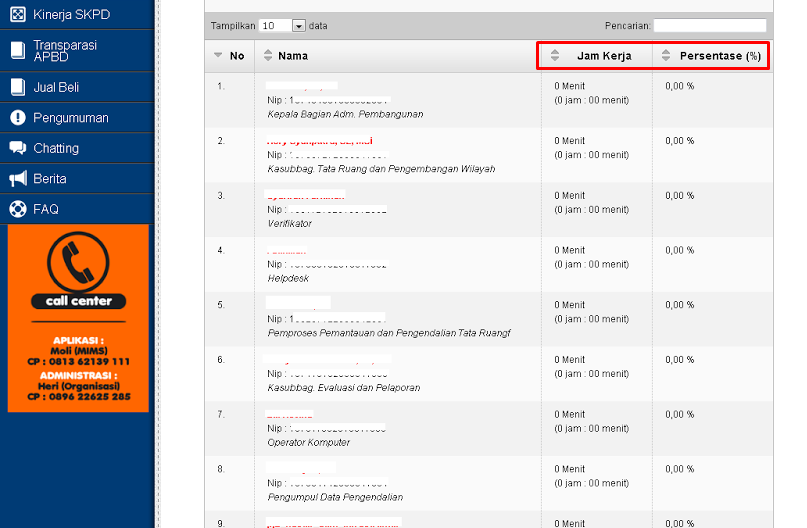Click the 'call center' label badge
The height and width of the screenshot is (528, 807).
(x=78, y=301)
